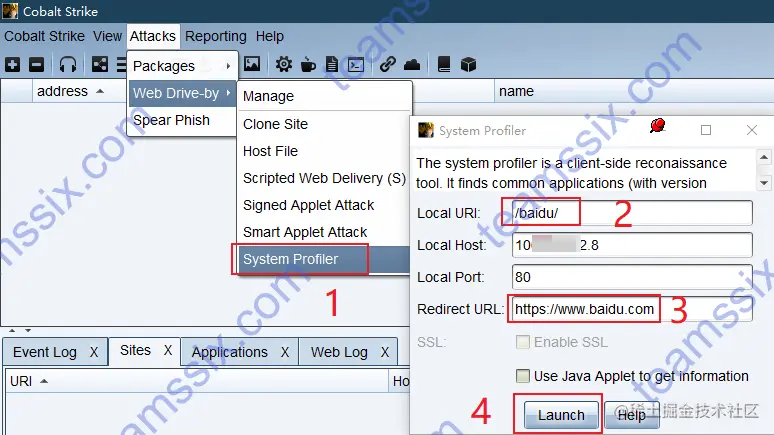Open the Attacks menu
The height and width of the screenshot is (435, 774).
[153, 36]
